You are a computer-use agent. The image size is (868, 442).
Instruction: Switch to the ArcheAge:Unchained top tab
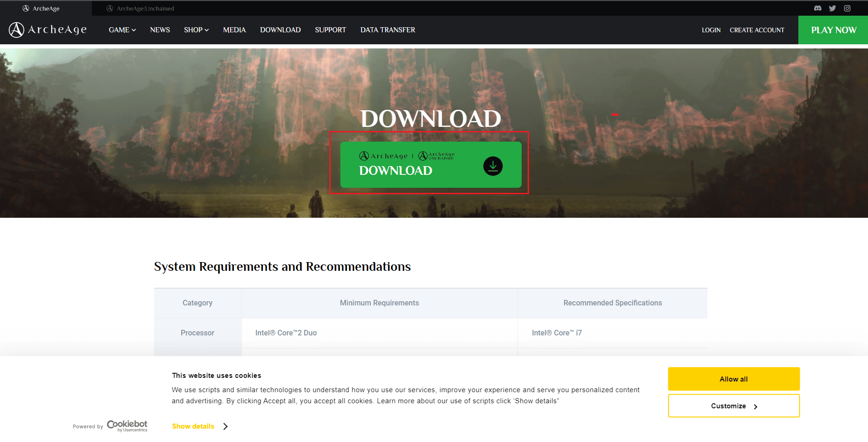(x=140, y=8)
